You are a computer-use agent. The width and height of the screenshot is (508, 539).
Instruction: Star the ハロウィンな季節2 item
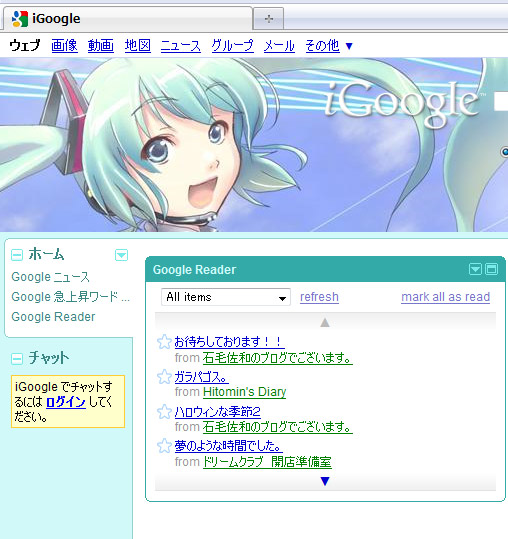(x=164, y=411)
